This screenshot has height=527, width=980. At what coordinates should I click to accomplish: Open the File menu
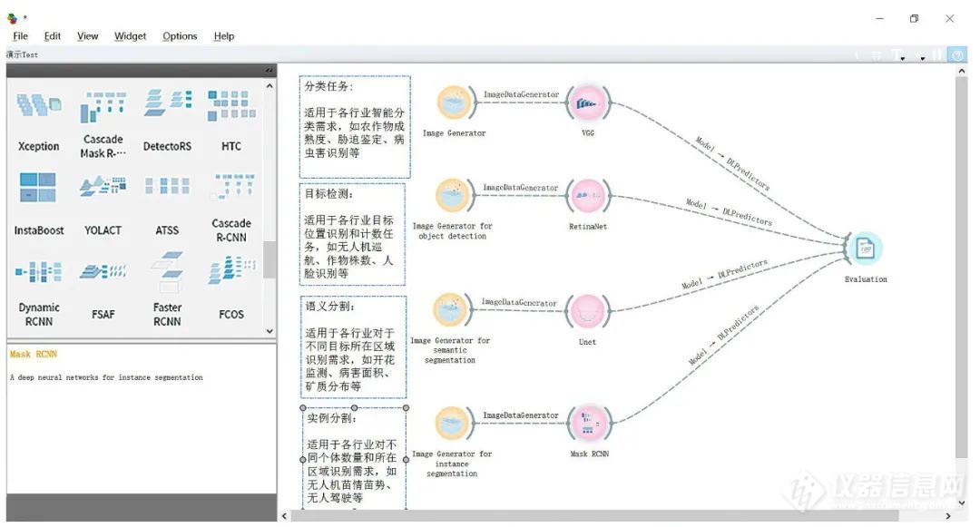pyautogui.click(x=21, y=36)
